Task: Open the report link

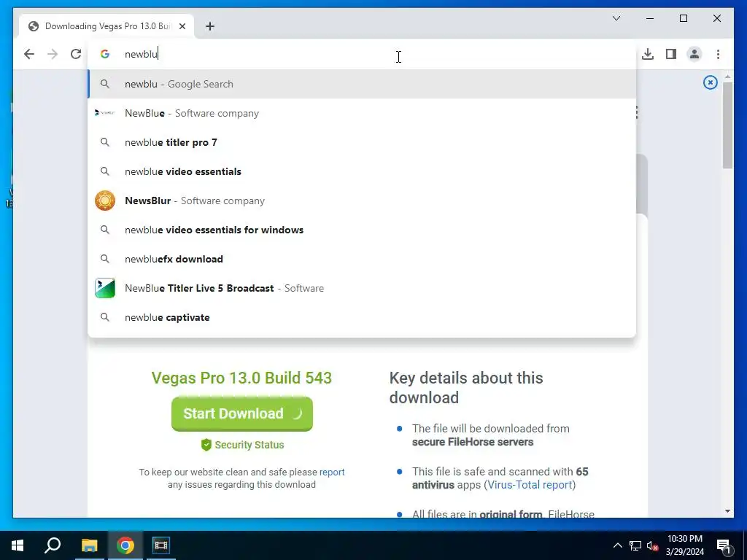Action: [332, 472]
